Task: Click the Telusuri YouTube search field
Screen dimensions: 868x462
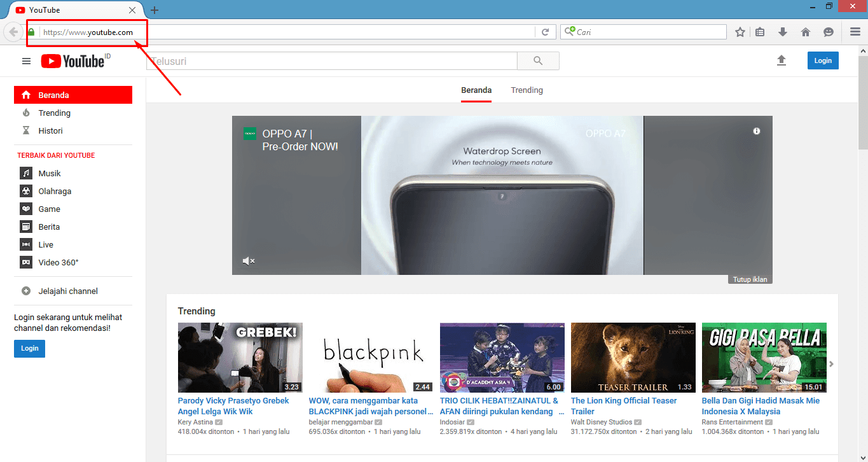Action: point(332,61)
